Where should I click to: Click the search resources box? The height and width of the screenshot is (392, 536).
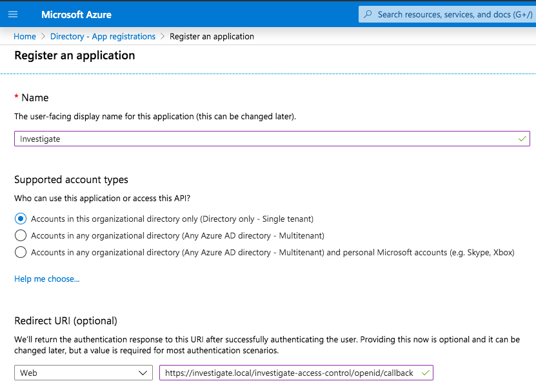click(452, 14)
